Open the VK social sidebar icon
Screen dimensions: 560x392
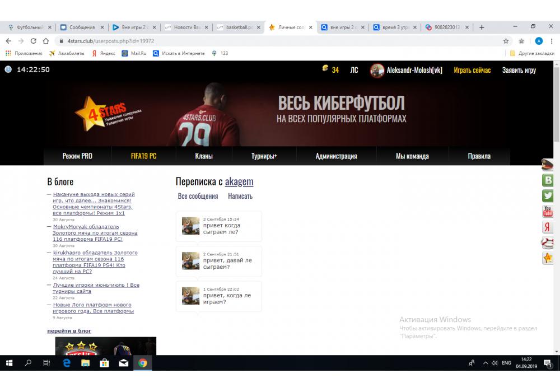[x=548, y=180]
